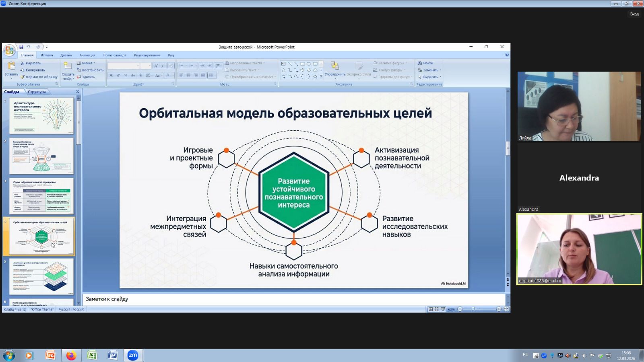Click the zoom in plus button

coord(499,309)
